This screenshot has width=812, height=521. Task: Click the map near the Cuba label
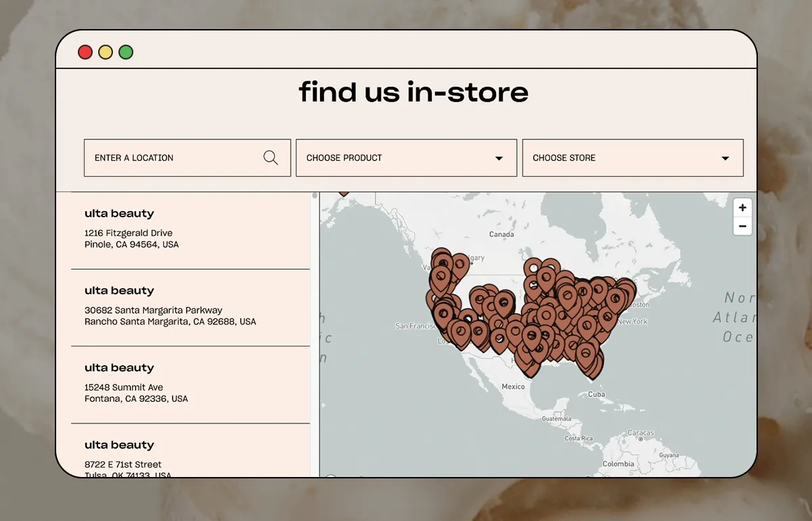[x=598, y=393]
